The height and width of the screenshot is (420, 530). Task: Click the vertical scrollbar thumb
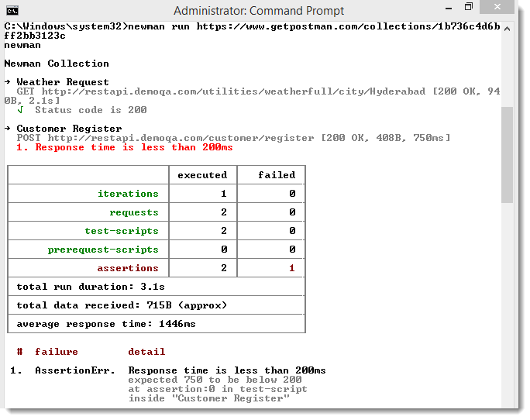point(507,154)
